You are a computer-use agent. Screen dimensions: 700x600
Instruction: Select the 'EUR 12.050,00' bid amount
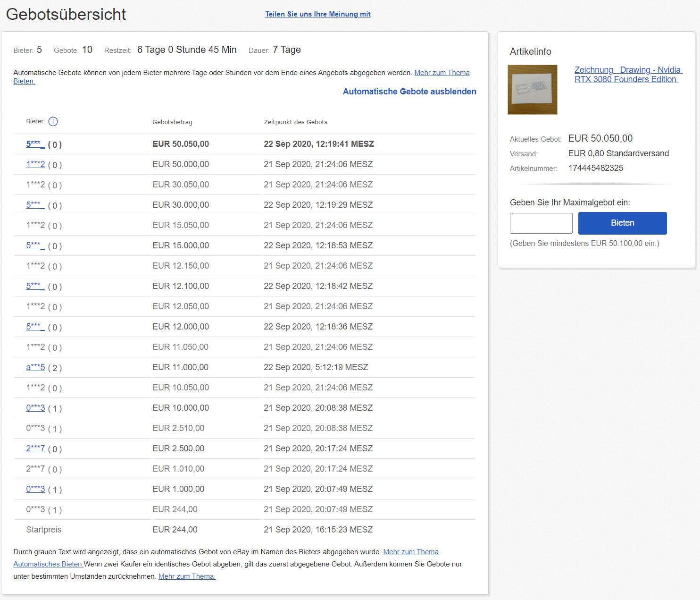click(x=181, y=306)
